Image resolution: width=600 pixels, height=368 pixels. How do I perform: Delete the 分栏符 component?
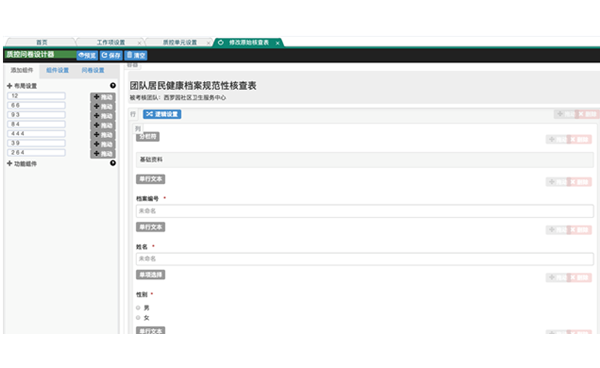tap(580, 140)
